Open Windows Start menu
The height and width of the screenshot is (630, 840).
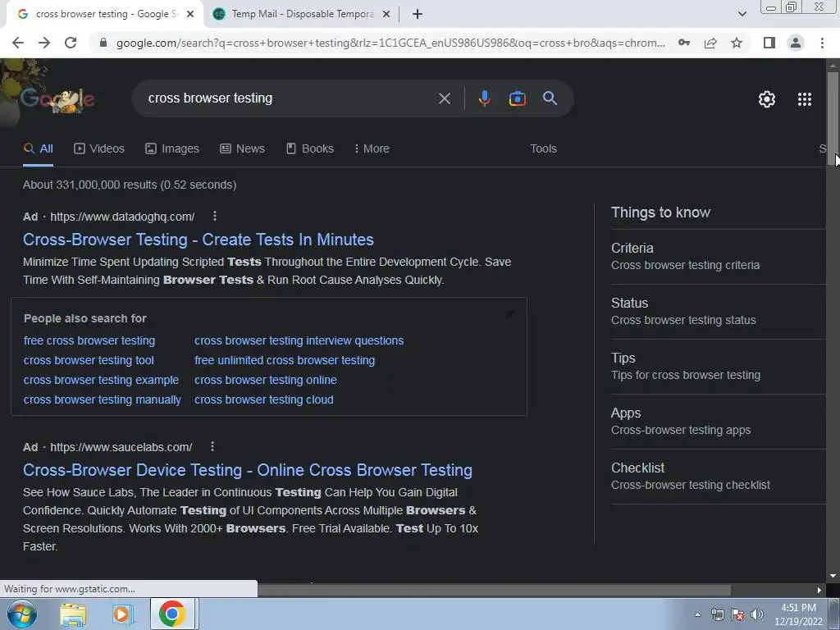22,614
